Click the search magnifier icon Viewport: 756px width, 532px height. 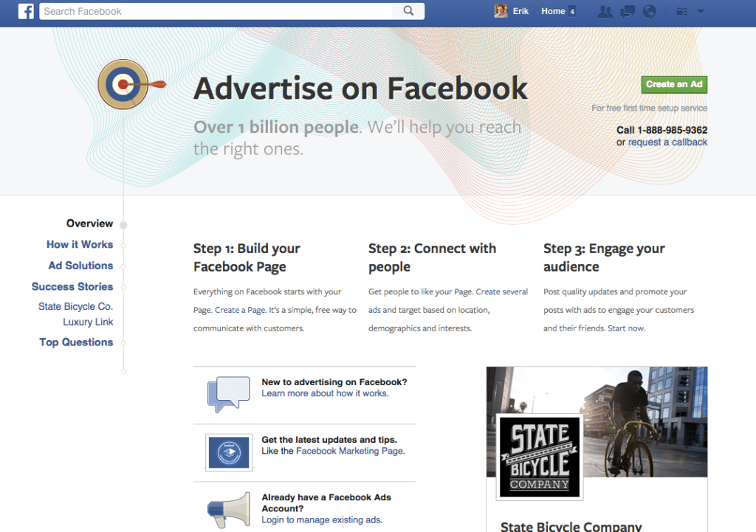click(408, 11)
